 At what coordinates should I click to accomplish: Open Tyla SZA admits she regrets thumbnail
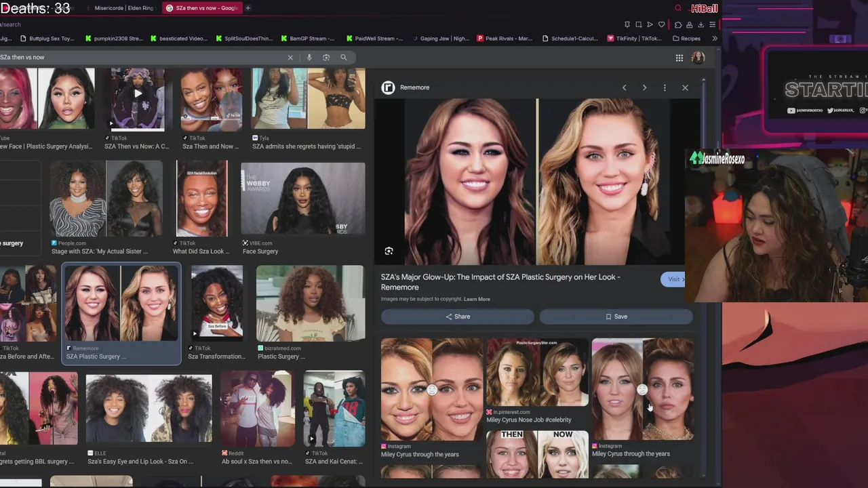(x=309, y=98)
